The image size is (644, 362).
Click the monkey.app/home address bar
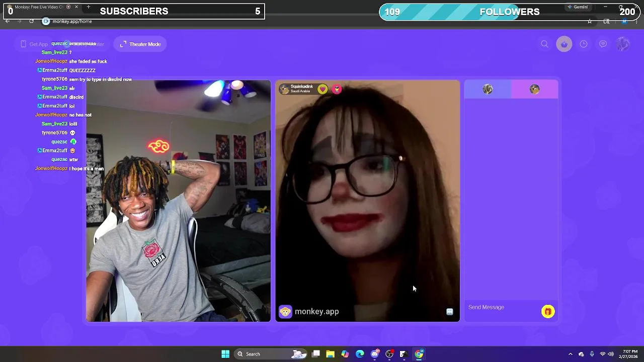[317, 21]
